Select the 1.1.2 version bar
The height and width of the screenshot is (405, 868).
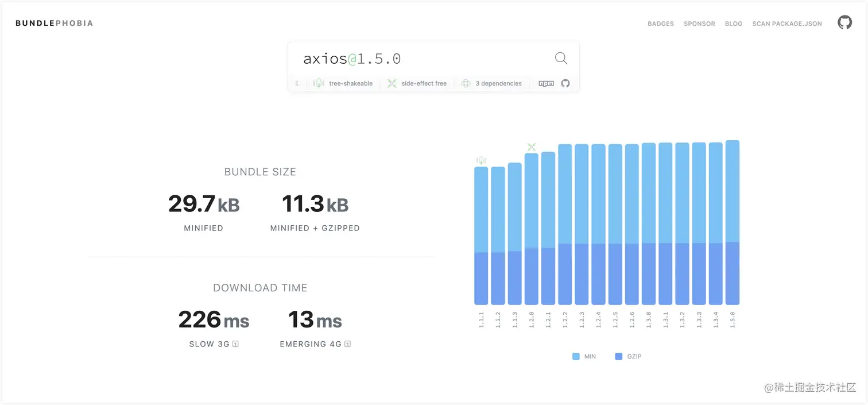[498, 236]
